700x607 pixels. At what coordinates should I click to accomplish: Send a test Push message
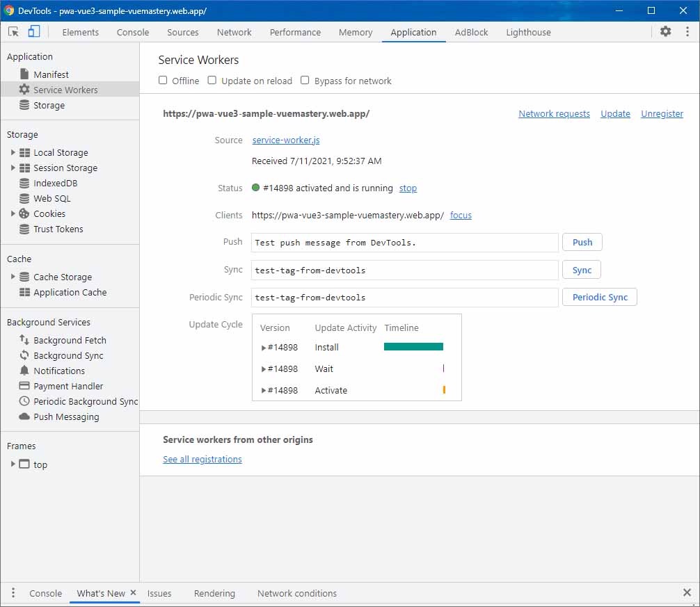(582, 242)
